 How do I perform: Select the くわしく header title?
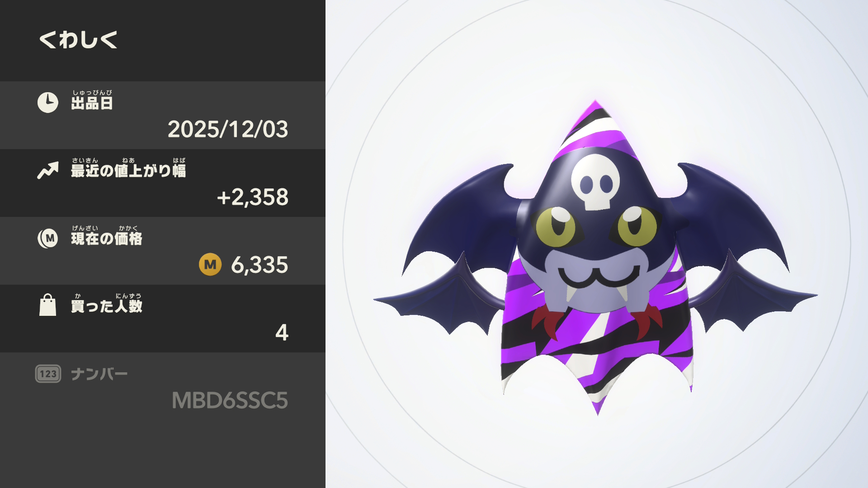78,40
